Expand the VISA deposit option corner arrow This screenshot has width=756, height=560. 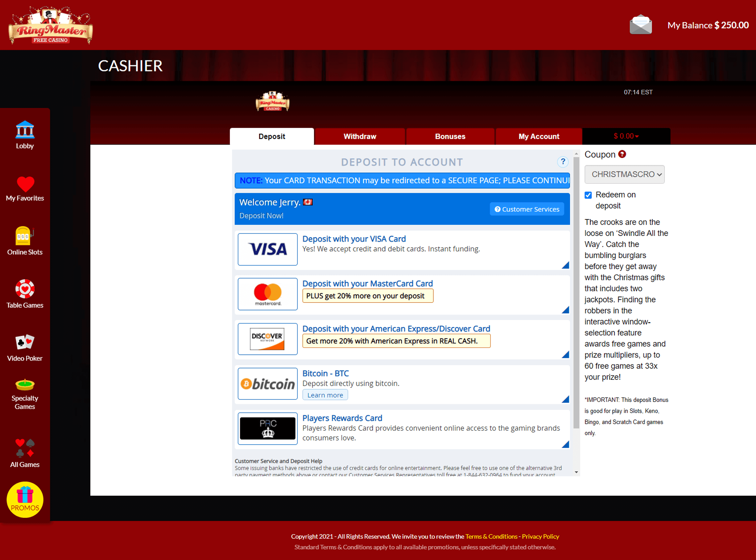[x=565, y=265]
